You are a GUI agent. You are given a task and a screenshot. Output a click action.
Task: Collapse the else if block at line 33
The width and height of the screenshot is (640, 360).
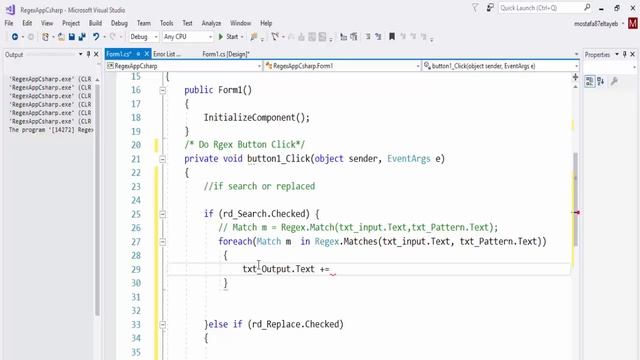tap(162, 325)
